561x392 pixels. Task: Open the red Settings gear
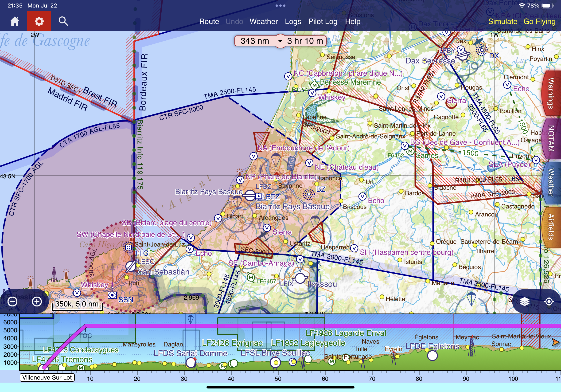pyautogui.click(x=39, y=22)
